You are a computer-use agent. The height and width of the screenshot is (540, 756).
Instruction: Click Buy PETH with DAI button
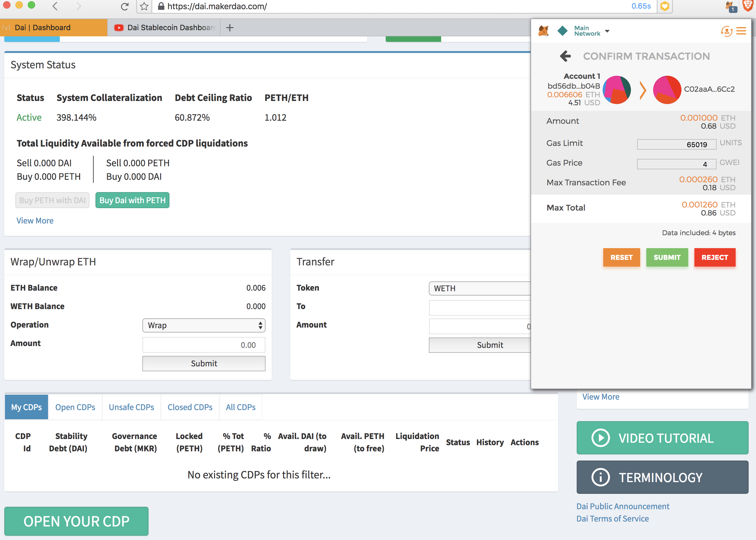52,200
